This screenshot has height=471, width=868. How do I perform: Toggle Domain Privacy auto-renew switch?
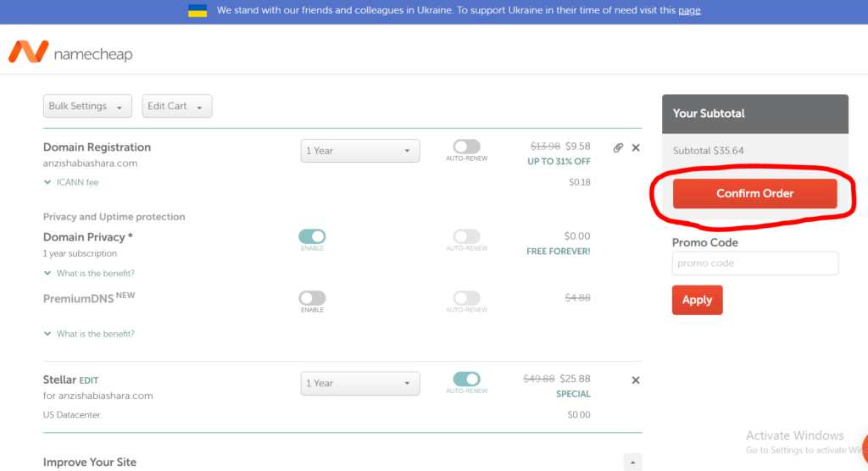(x=467, y=236)
